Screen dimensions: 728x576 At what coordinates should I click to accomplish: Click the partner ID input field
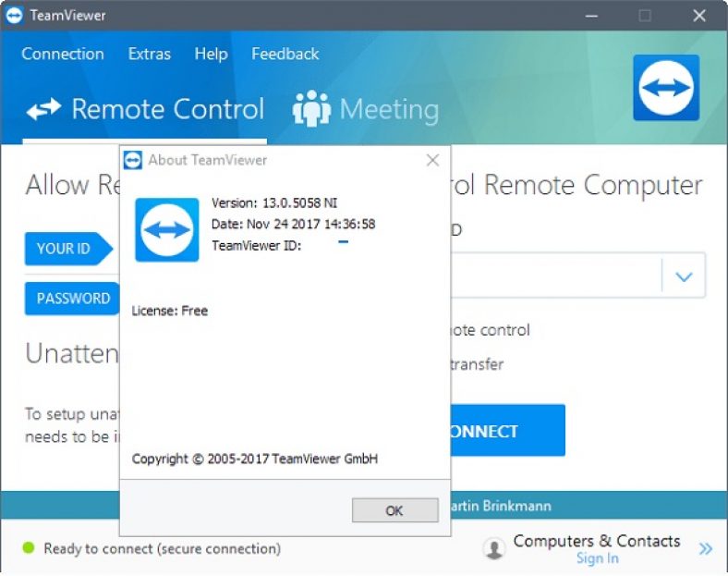click(556, 276)
